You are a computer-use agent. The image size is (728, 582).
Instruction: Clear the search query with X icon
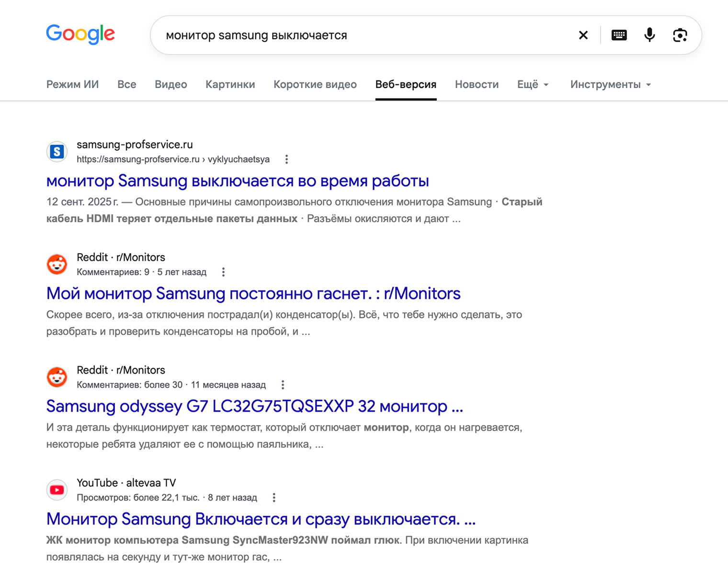(583, 35)
